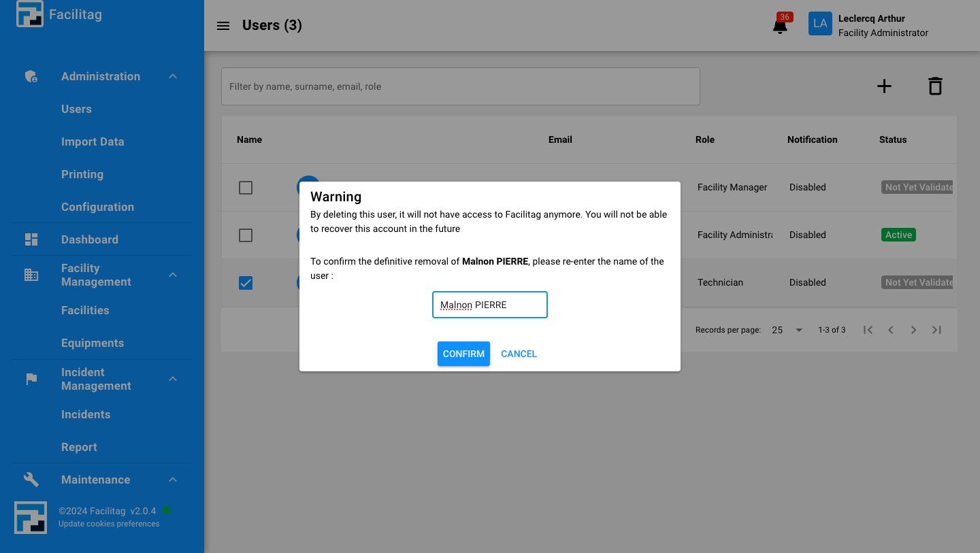980x553 pixels.
Task: Click Update cookies preferences link
Action: 109,524
